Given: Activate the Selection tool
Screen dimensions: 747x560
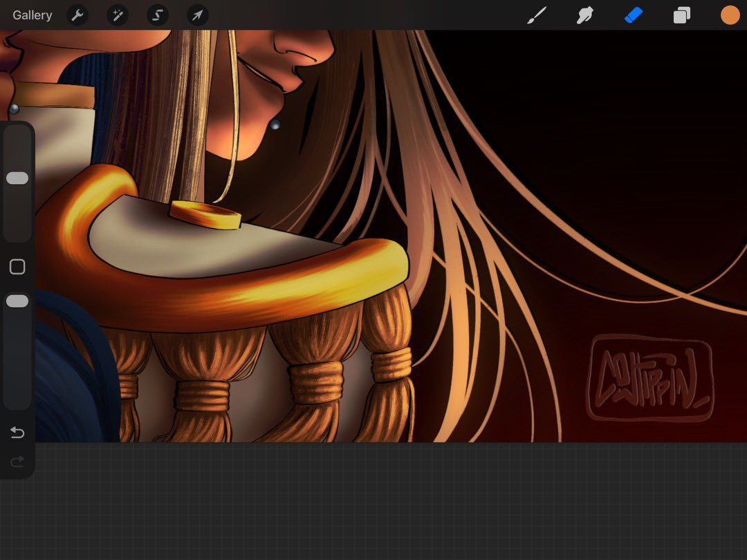Looking at the screenshot, I should click(x=157, y=15).
